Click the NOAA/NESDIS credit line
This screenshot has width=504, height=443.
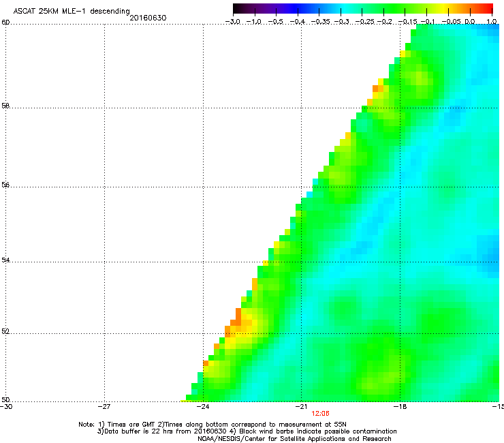tap(294, 439)
